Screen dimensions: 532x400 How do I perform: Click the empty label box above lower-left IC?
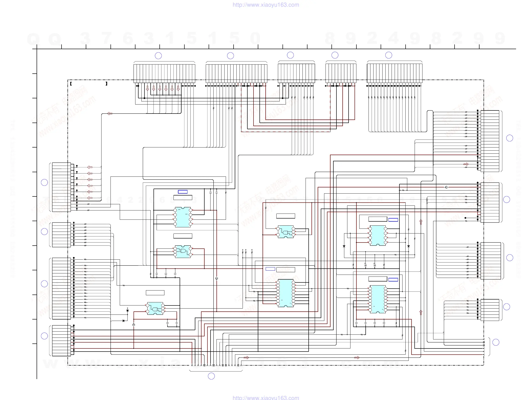[155, 293]
